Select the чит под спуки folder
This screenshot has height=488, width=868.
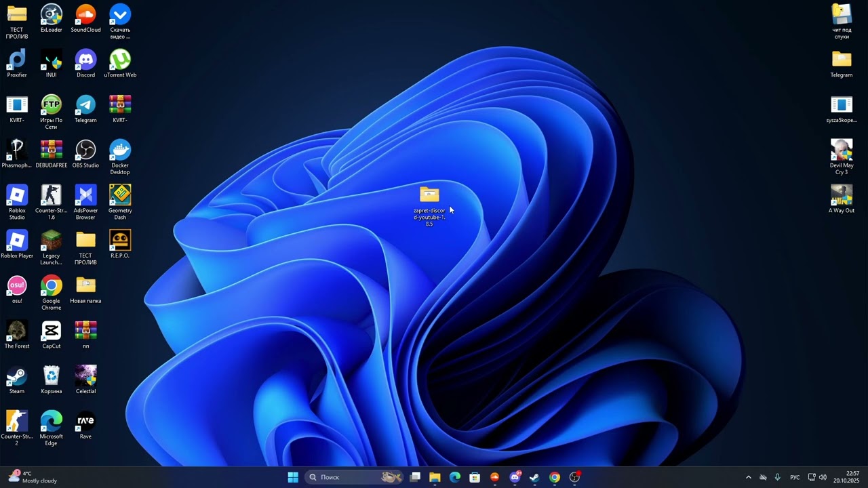842,22
